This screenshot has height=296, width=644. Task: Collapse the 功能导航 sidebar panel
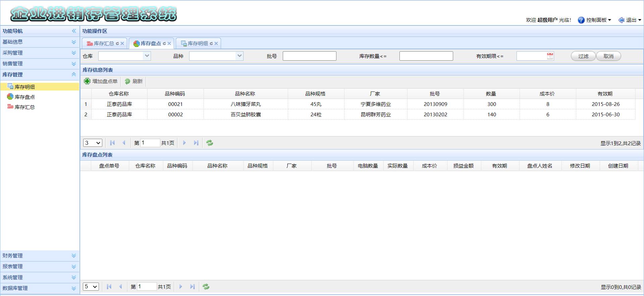pos(74,31)
